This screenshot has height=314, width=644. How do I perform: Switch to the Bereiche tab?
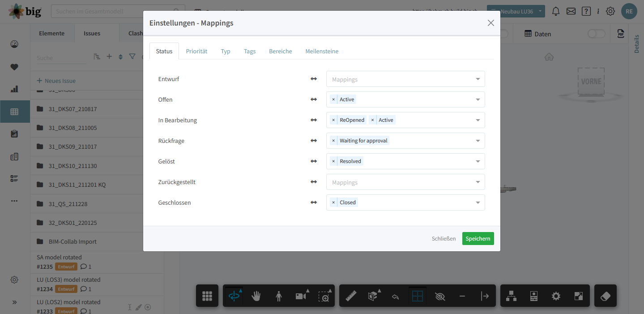281,51
